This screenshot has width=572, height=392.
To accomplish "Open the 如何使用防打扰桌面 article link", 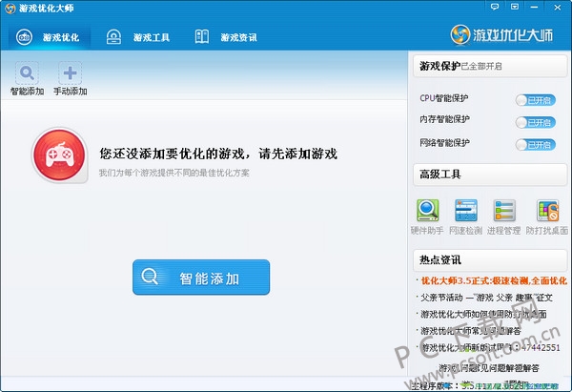I will click(x=483, y=314).
